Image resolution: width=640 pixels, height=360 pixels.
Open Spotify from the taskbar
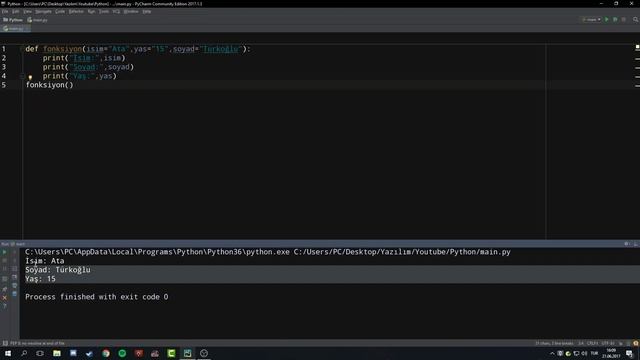(x=122, y=353)
